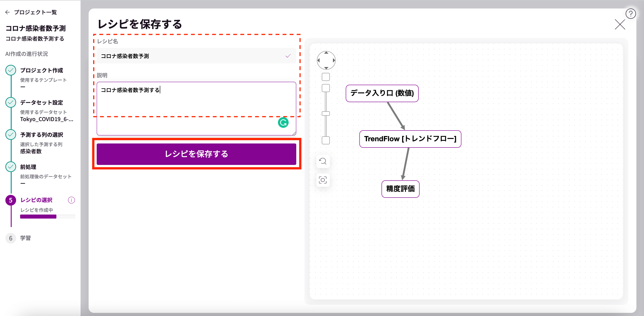Select the データ入り口 (数値) node
This screenshot has height=316, width=644.
coord(382,93)
